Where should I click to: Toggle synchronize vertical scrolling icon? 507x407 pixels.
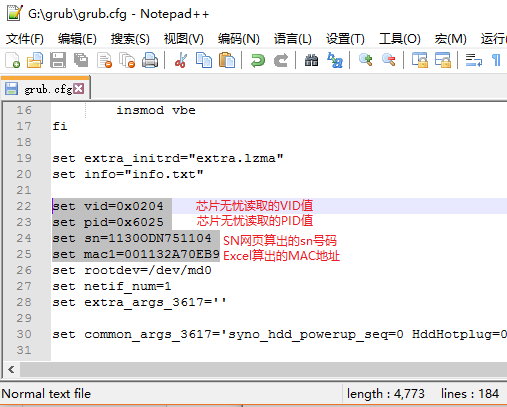click(420, 60)
